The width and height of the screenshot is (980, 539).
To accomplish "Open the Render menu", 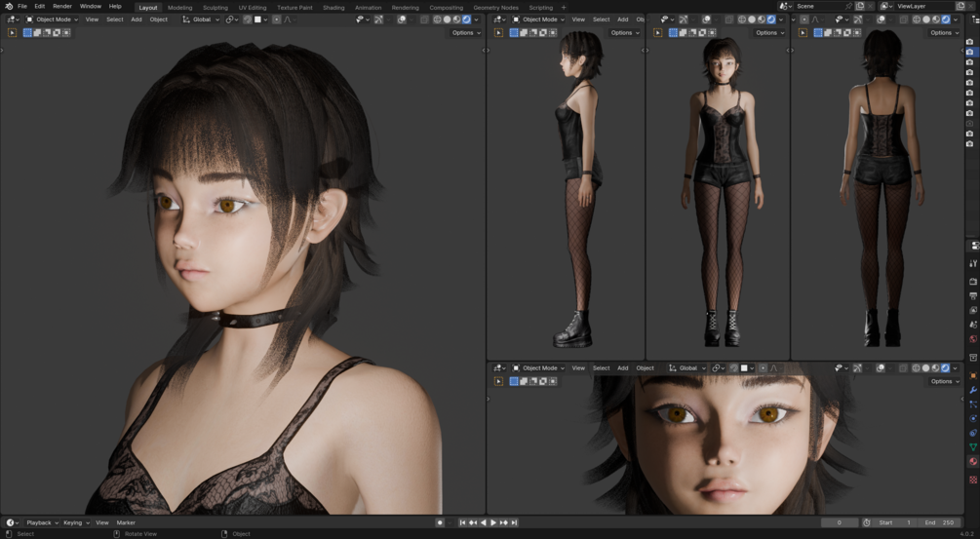I will (x=61, y=6).
